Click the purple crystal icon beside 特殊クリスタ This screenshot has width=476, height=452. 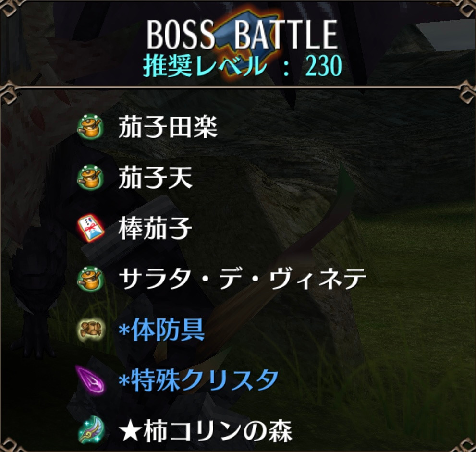[90, 380]
